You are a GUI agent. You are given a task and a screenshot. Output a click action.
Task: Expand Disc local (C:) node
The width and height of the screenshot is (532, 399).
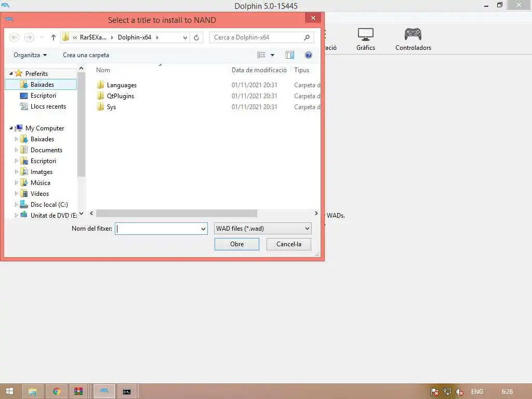[x=16, y=205]
